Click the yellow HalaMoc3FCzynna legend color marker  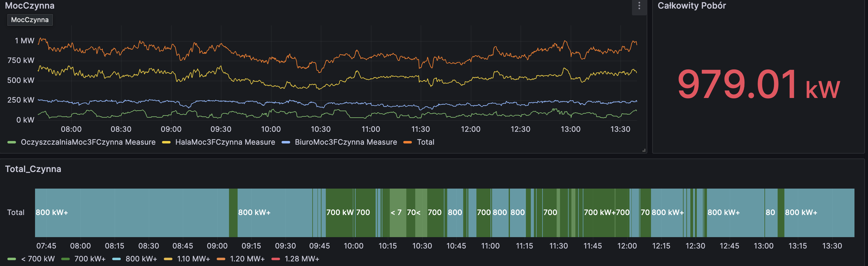pyautogui.click(x=166, y=143)
